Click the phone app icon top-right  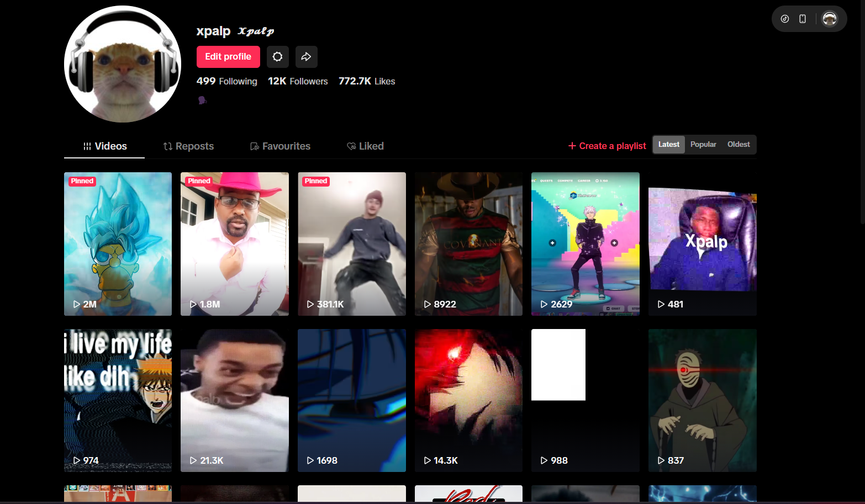803,19
